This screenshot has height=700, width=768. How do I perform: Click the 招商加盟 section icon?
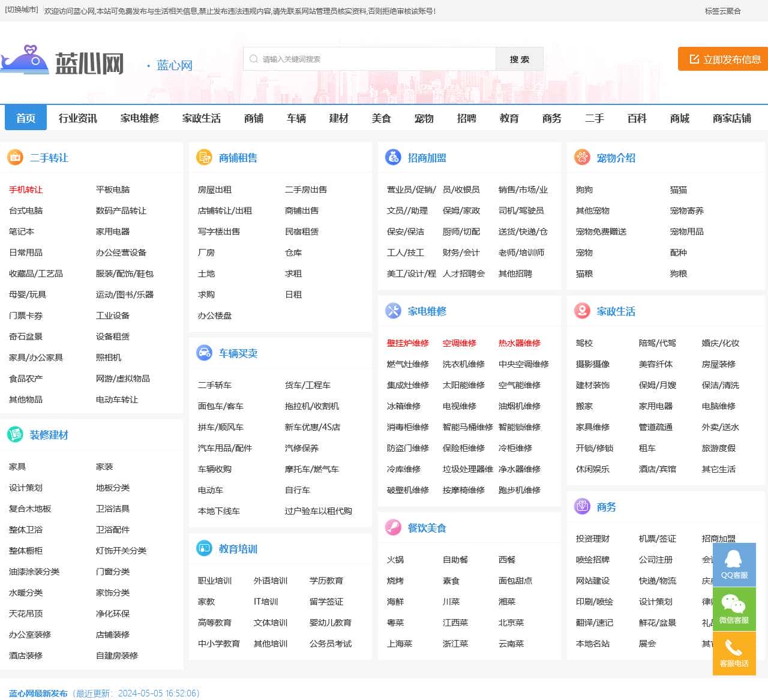coord(393,158)
